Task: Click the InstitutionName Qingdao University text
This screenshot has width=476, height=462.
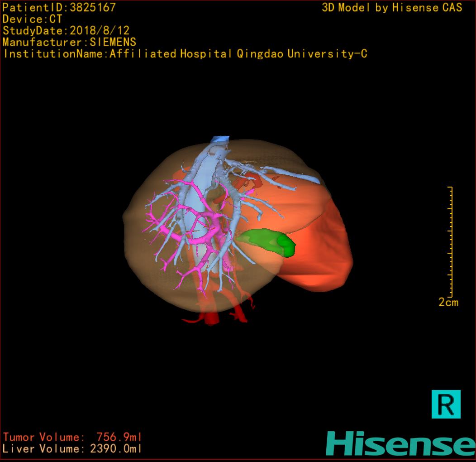Action: coord(185,54)
